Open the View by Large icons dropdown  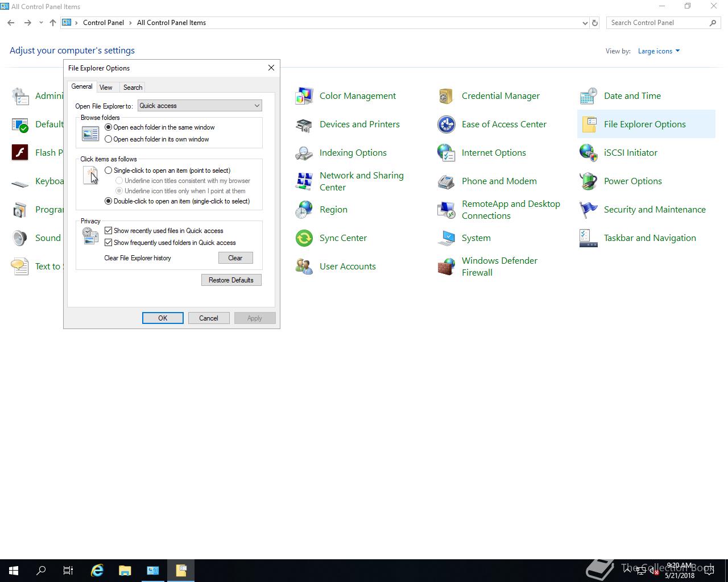(659, 51)
